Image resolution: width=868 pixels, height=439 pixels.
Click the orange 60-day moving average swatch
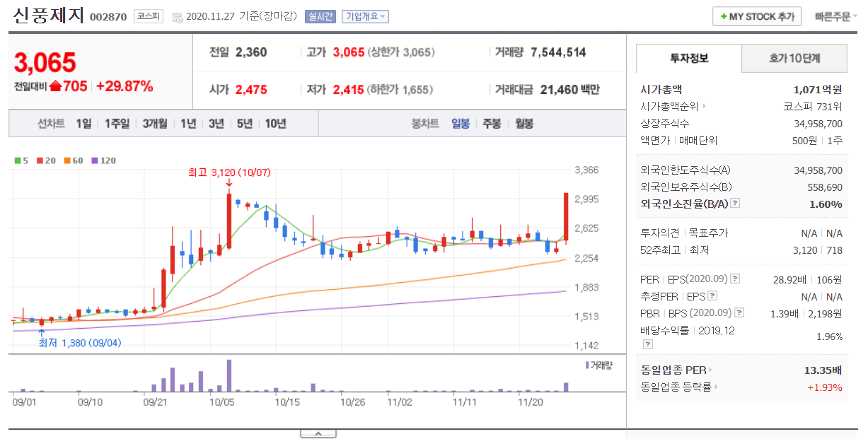[67, 160]
